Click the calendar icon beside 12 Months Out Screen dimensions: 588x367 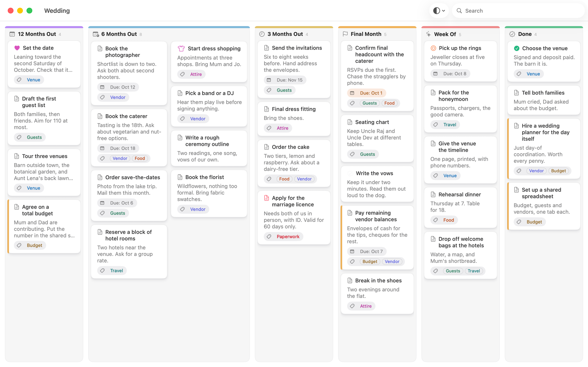pyautogui.click(x=12, y=34)
